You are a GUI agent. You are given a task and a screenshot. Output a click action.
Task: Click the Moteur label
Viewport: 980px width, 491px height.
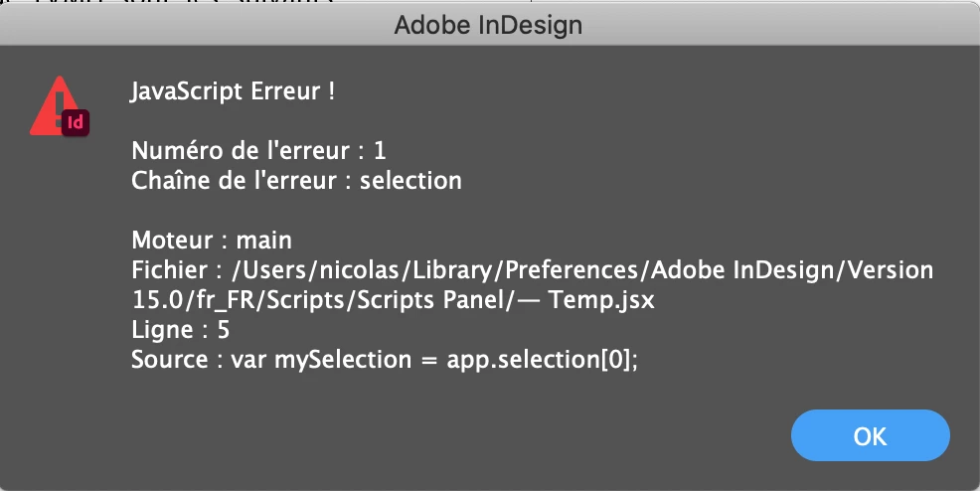point(173,240)
